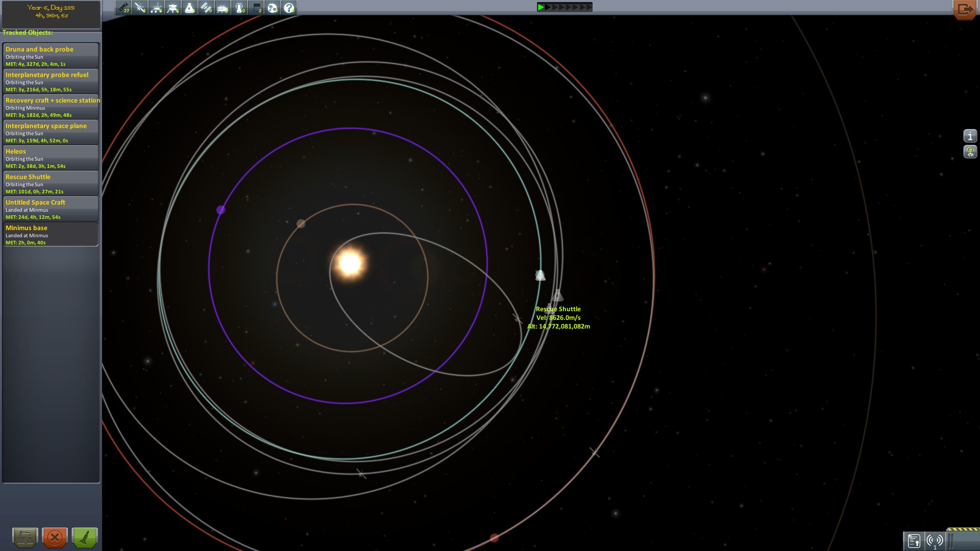980x551 pixels.
Task: Click the flag filter showing 2
Action: tap(256, 8)
